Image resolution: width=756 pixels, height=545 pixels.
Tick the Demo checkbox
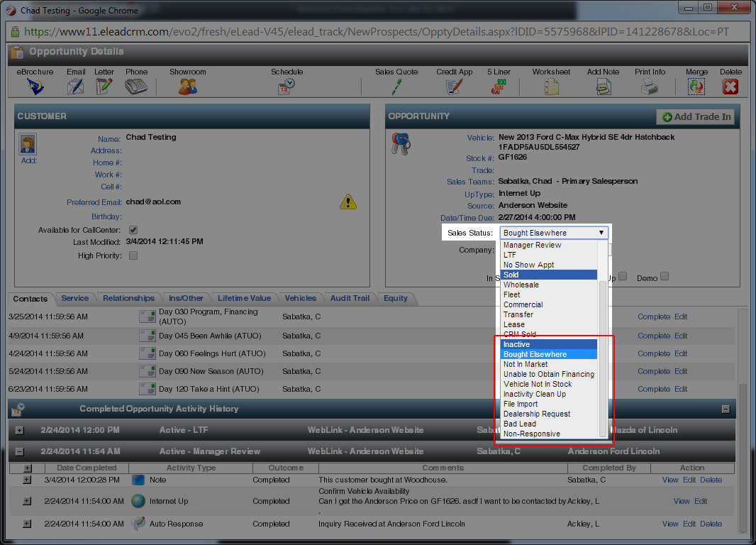pyautogui.click(x=665, y=276)
